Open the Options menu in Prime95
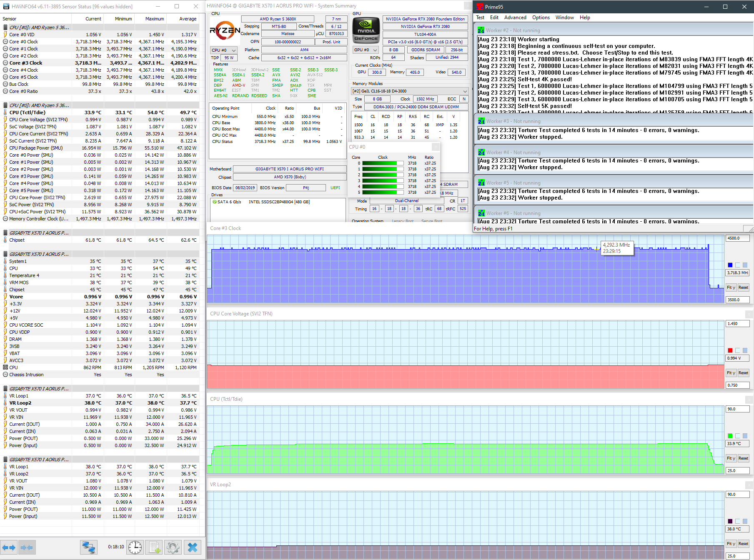 pyautogui.click(x=541, y=17)
